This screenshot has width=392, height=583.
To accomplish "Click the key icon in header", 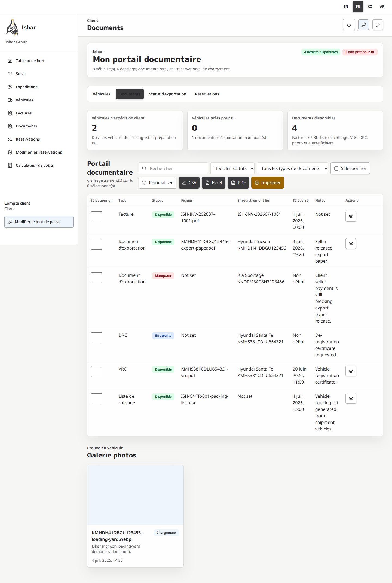I will (x=363, y=25).
